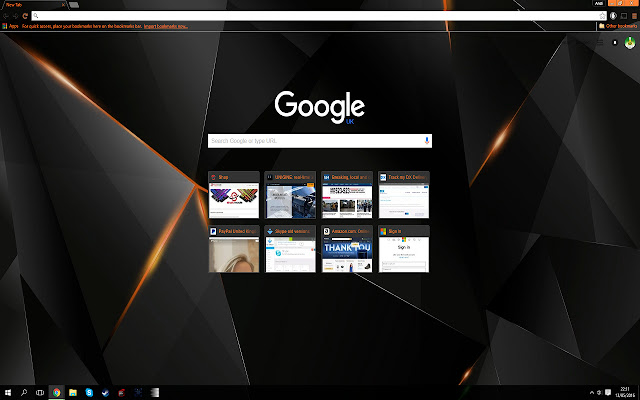Open File Explorer from the taskbar
The height and width of the screenshot is (400, 640).
[73, 393]
